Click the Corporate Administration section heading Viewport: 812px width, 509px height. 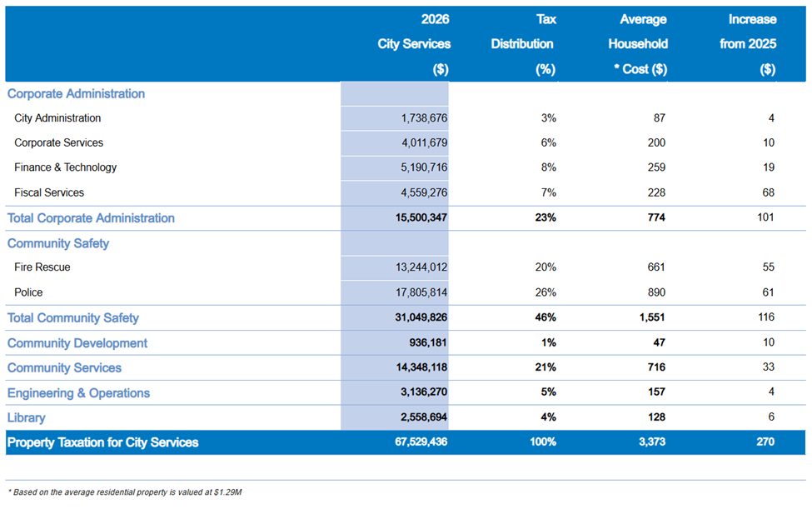click(77, 94)
